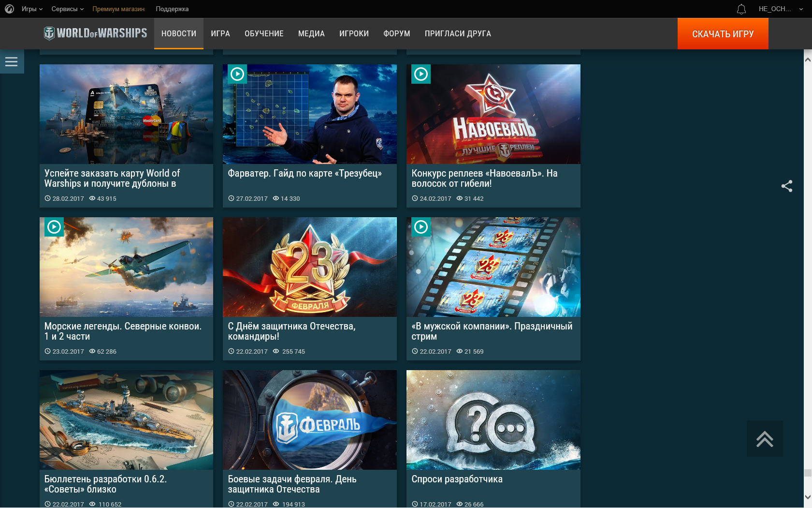Viewport: 812px width, 508px height.
Task: Open the ОБУЧЕНИЕ menu
Action: 264,33
